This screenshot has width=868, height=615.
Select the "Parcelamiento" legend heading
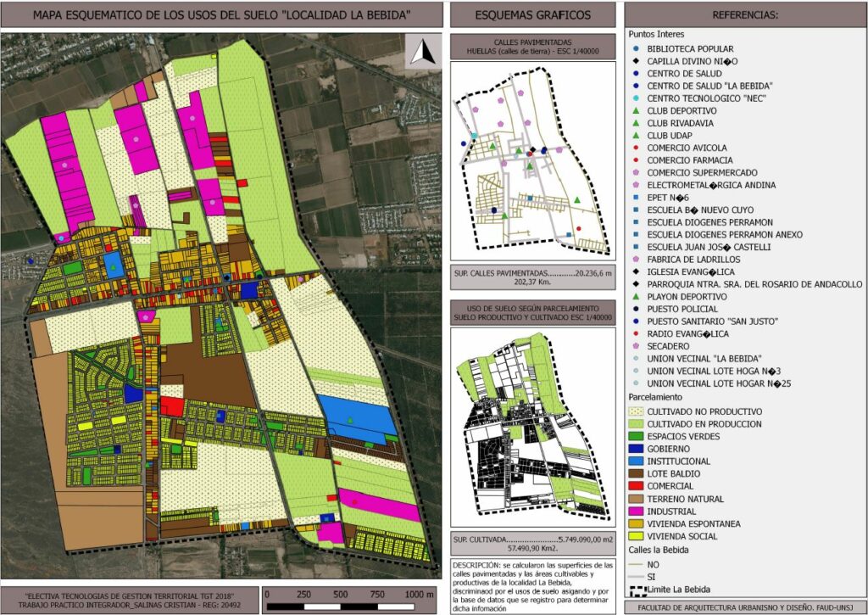tap(655, 397)
